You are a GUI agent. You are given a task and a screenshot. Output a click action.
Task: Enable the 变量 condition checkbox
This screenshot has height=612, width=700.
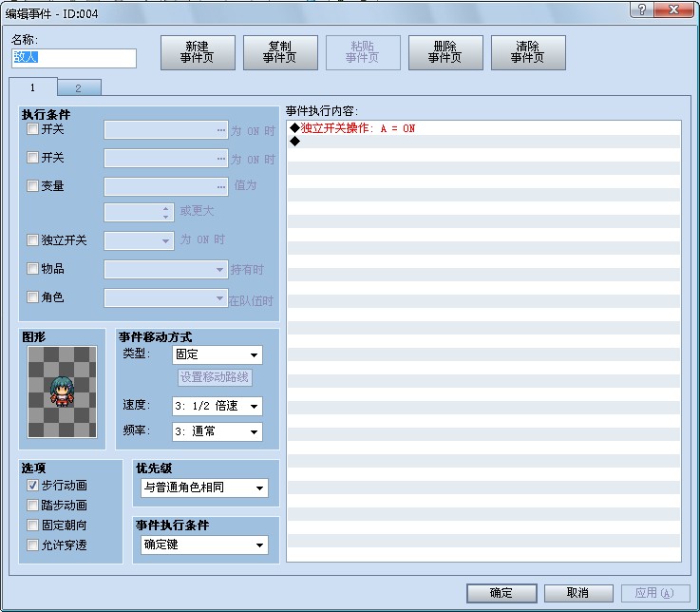click(x=32, y=185)
